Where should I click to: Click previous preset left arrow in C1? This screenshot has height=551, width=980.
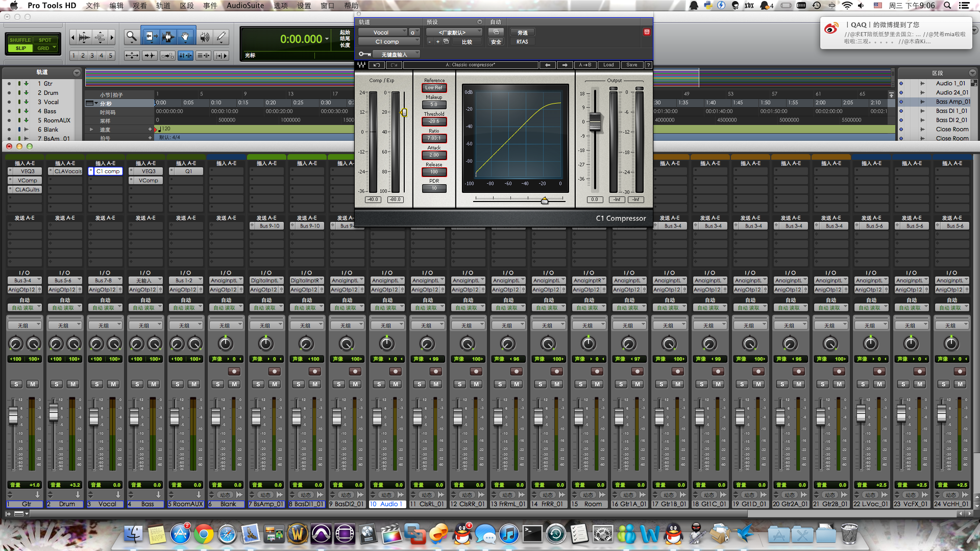547,65
